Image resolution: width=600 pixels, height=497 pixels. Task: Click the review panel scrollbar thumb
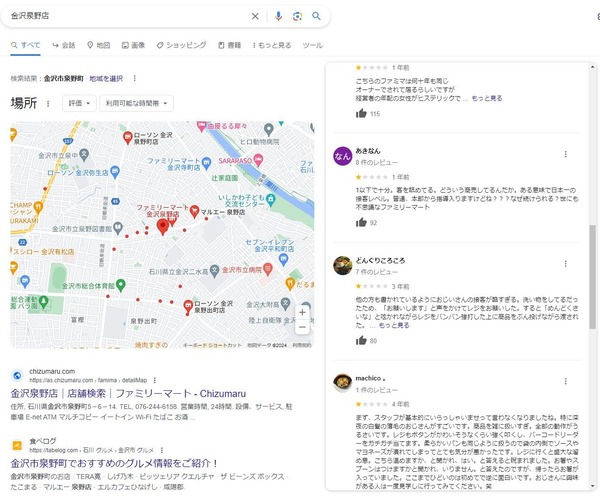tap(592, 277)
